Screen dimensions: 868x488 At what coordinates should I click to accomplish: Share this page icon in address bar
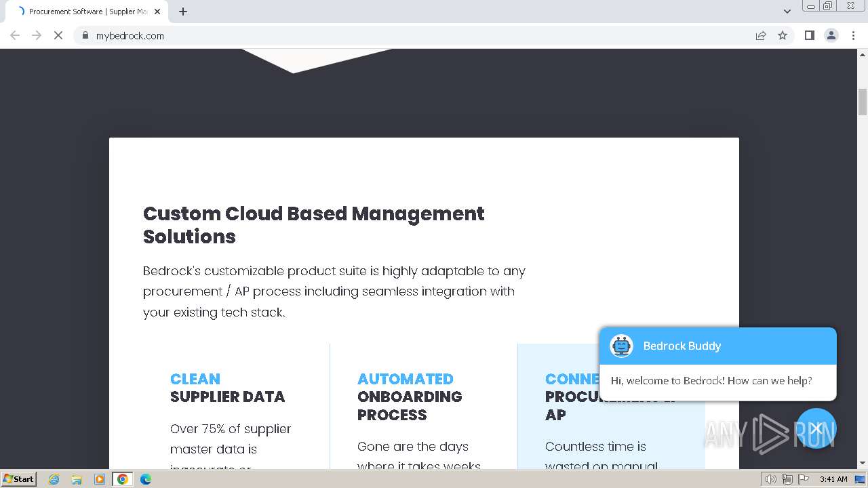[761, 35]
